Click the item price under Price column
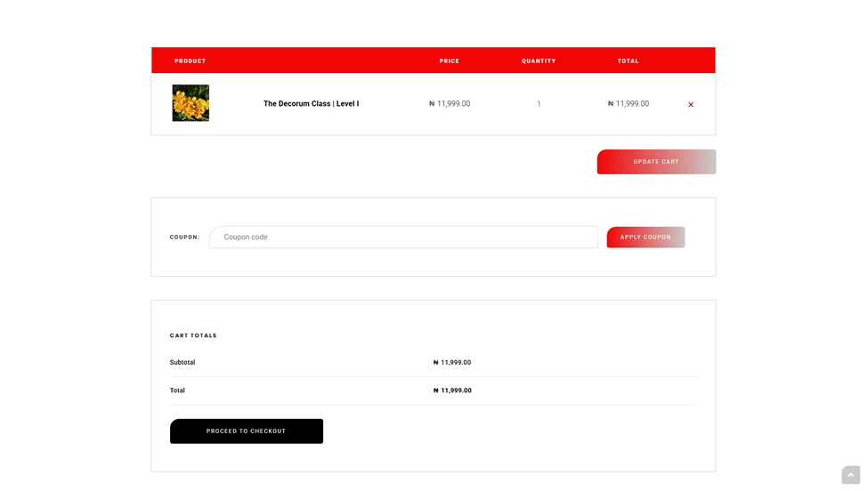 450,104
